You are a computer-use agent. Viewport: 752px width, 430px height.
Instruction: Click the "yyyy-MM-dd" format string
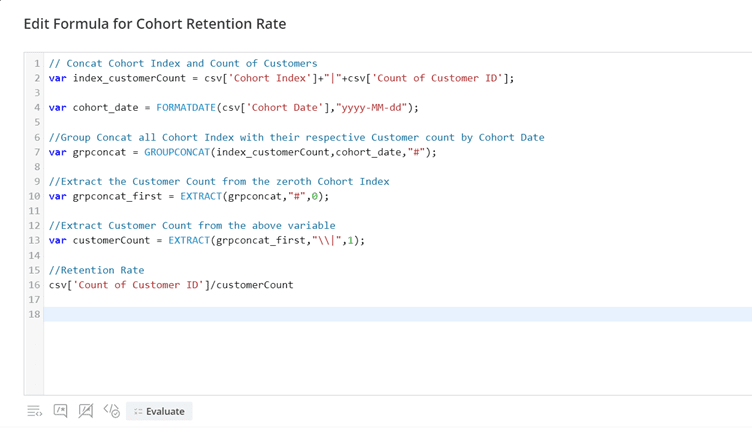point(372,107)
